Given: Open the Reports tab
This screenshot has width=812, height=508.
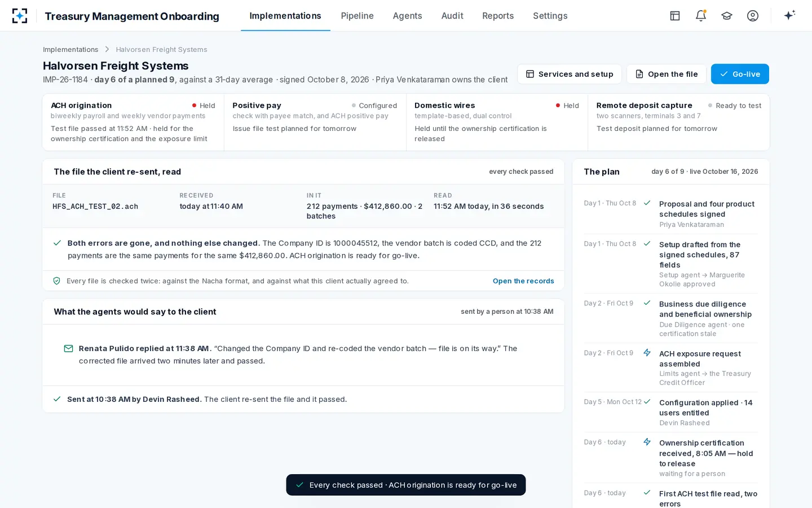Looking at the screenshot, I should (x=498, y=16).
